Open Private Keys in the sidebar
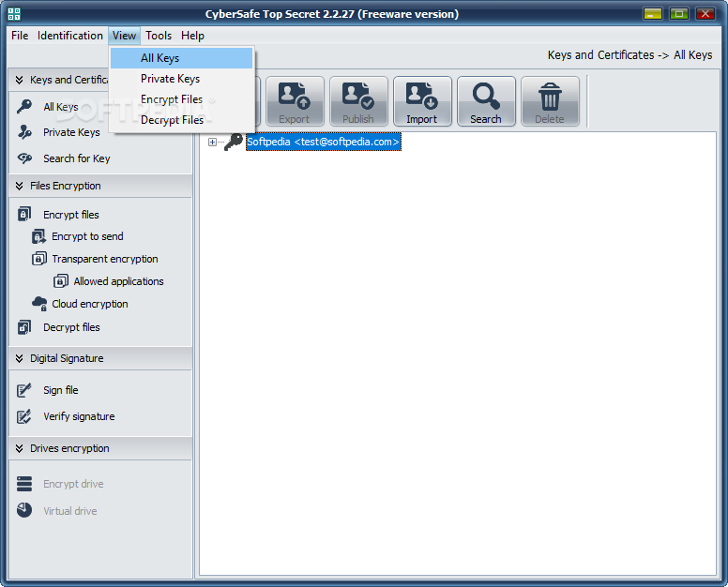This screenshot has height=587, width=728. tap(71, 133)
